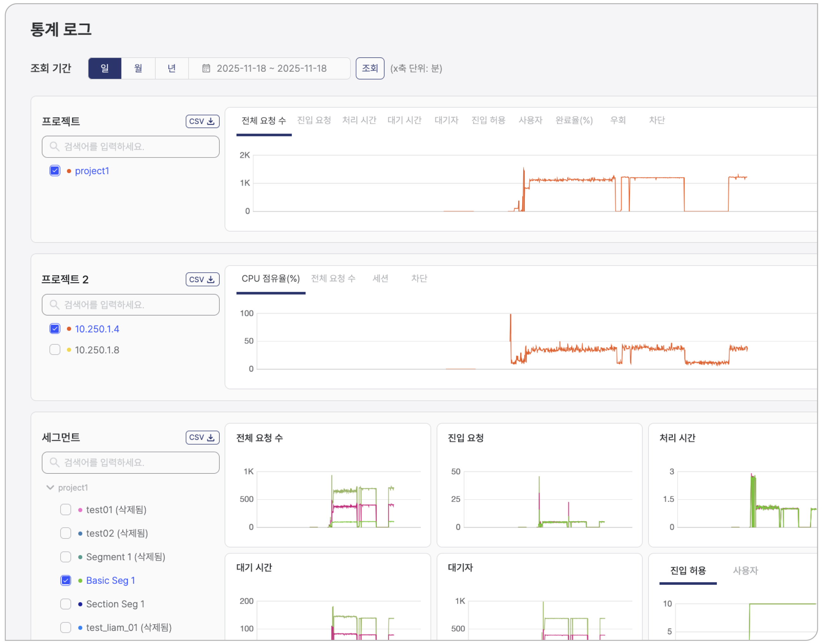Select the 년 period option

coord(172,68)
